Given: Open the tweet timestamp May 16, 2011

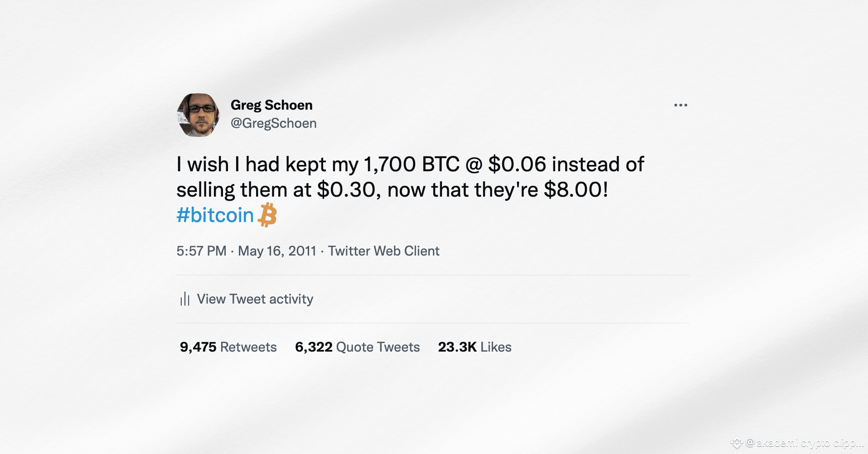Looking at the screenshot, I should (x=276, y=251).
